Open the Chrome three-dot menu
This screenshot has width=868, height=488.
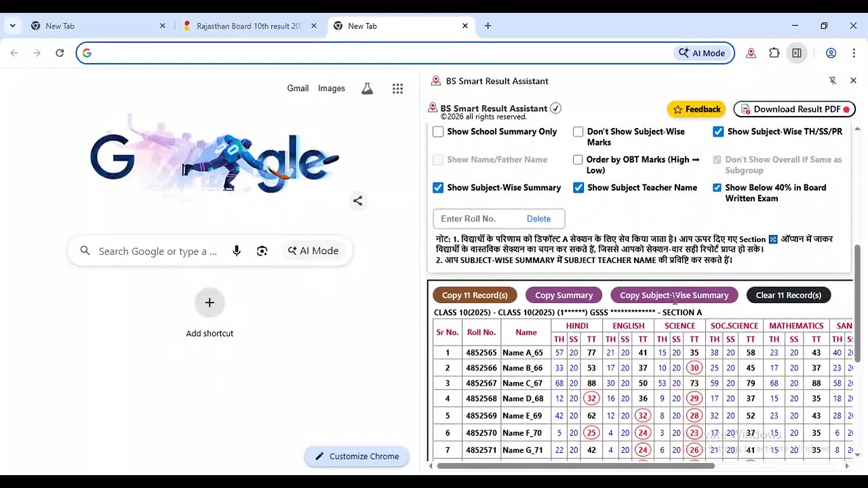[x=854, y=53]
